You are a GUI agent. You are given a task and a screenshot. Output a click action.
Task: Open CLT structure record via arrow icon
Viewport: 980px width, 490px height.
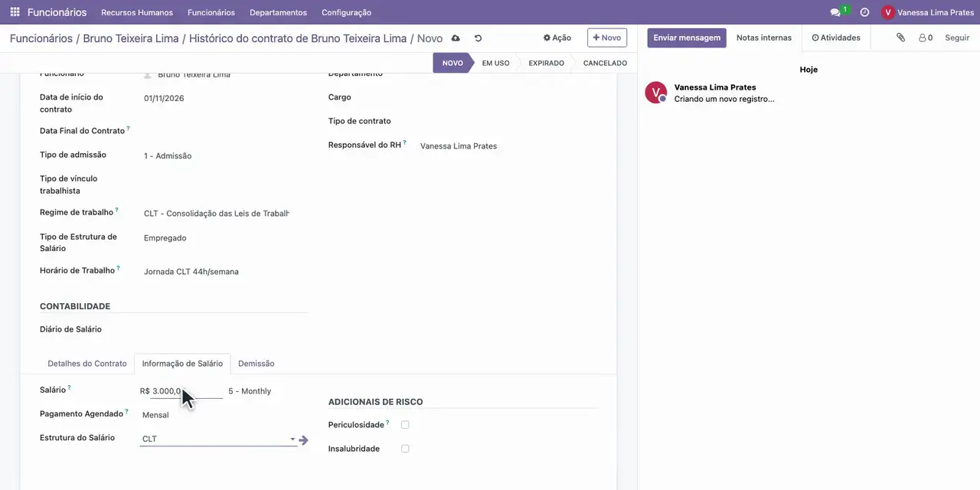(x=303, y=440)
